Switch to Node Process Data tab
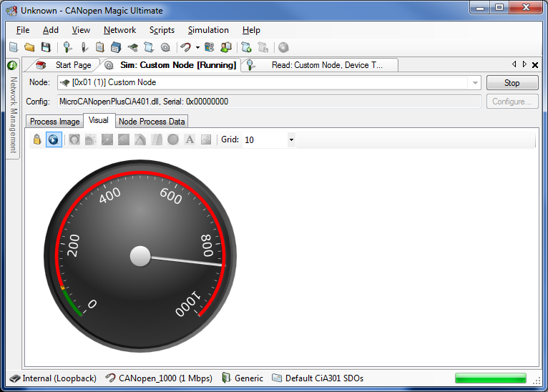 click(152, 122)
